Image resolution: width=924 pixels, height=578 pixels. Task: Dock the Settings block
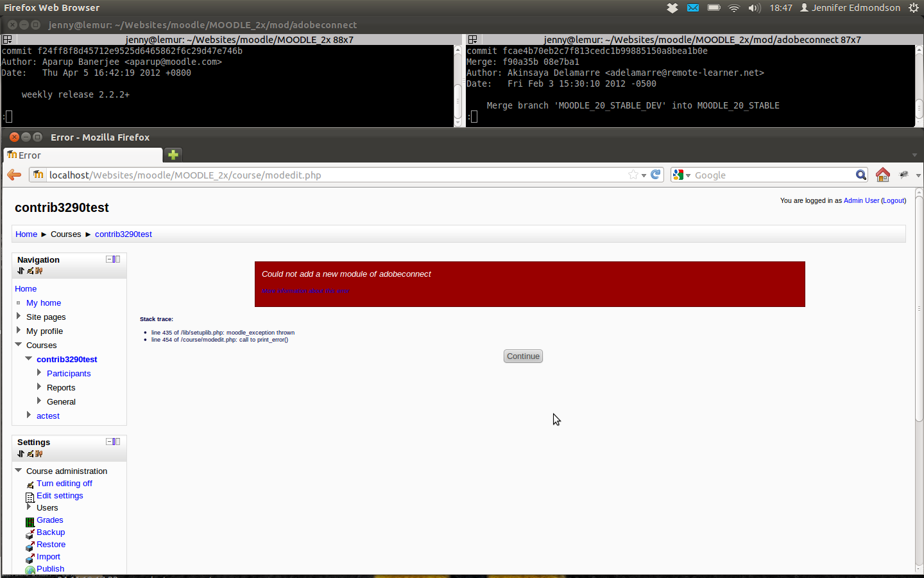(x=117, y=442)
